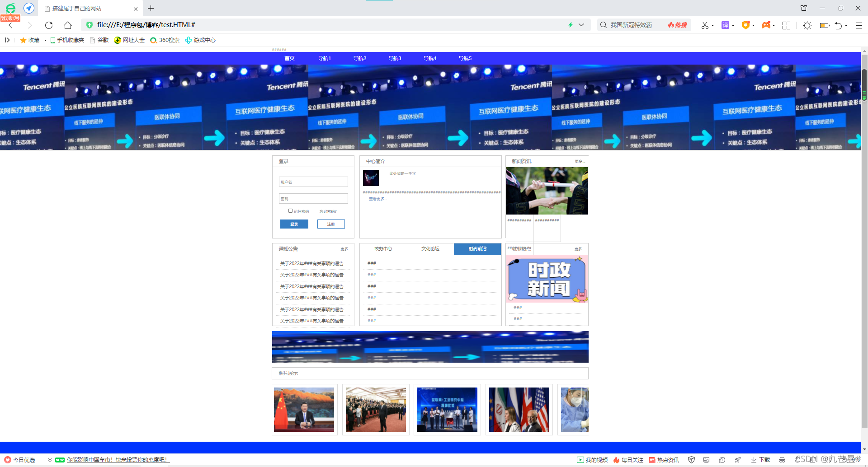Image resolution: width=868 pixels, height=467 pixels.
Task: Open the shield wallet dropdown arrow
Action: 753,25
